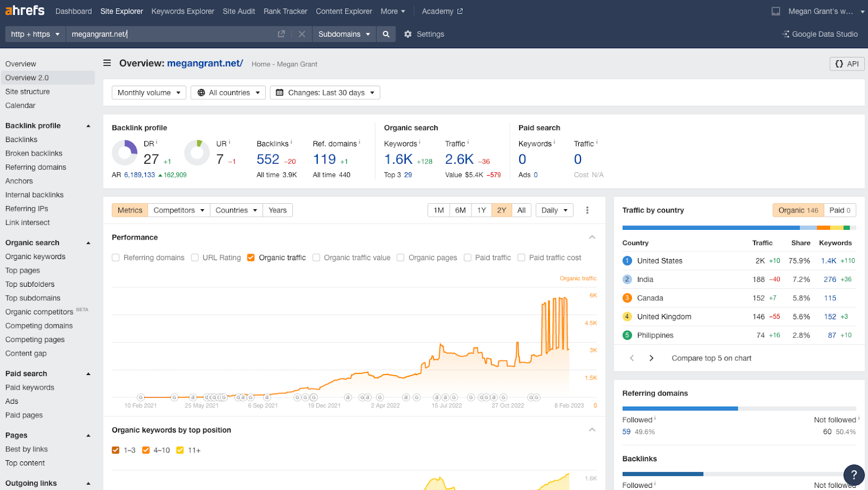Click United States rank 1 badge

click(627, 261)
